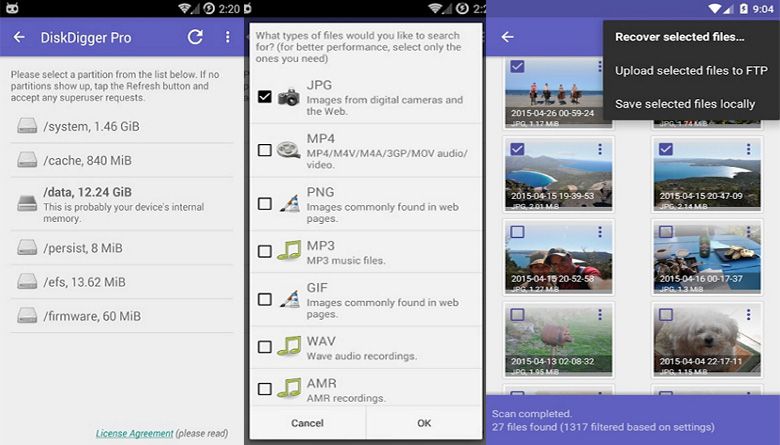Check the GIF file type checkbox
The image size is (780, 445).
coord(265,299)
